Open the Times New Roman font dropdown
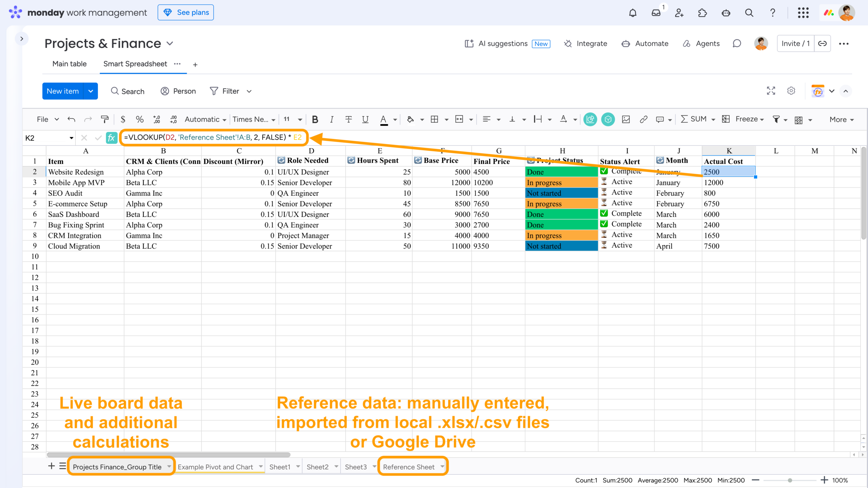868x488 pixels. tap(254, 119)
